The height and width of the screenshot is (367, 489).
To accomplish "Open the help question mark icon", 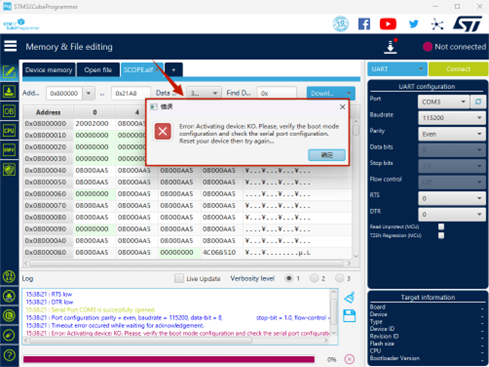I will click(x=9, y=355).
